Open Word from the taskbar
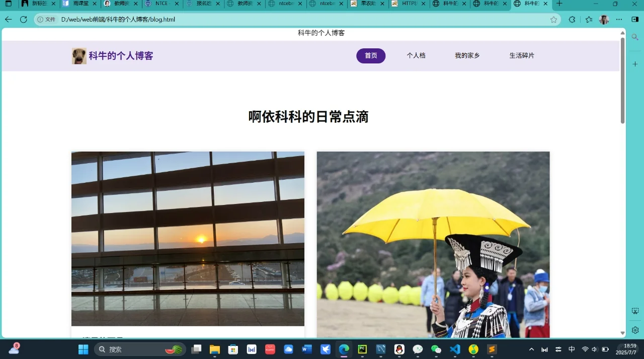 (x=307, y=349)
